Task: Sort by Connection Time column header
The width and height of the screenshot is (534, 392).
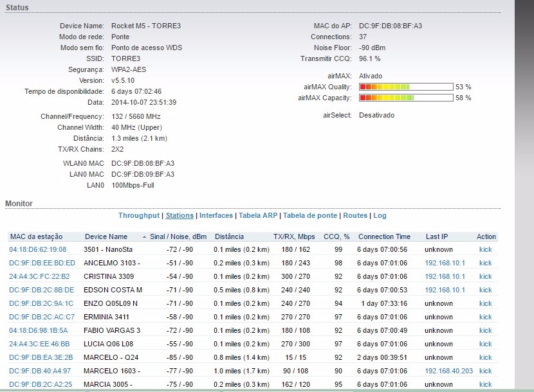Action: (x=384, y=236)
